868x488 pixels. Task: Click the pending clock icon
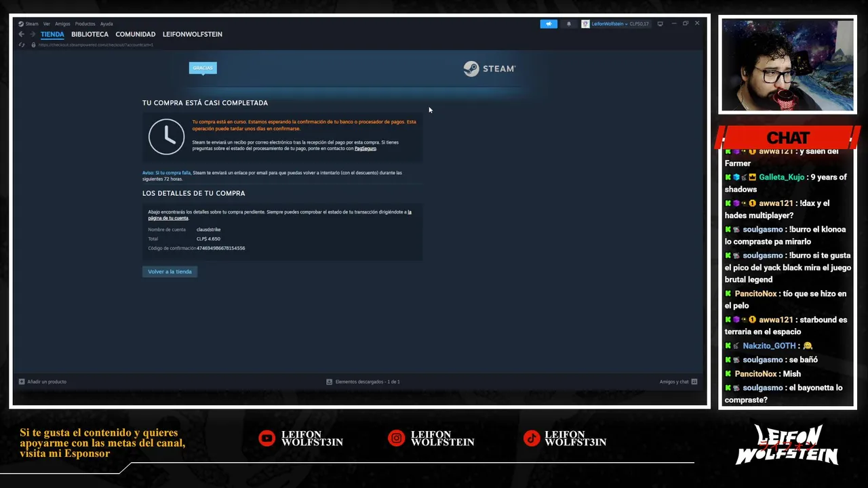(166, 137)
